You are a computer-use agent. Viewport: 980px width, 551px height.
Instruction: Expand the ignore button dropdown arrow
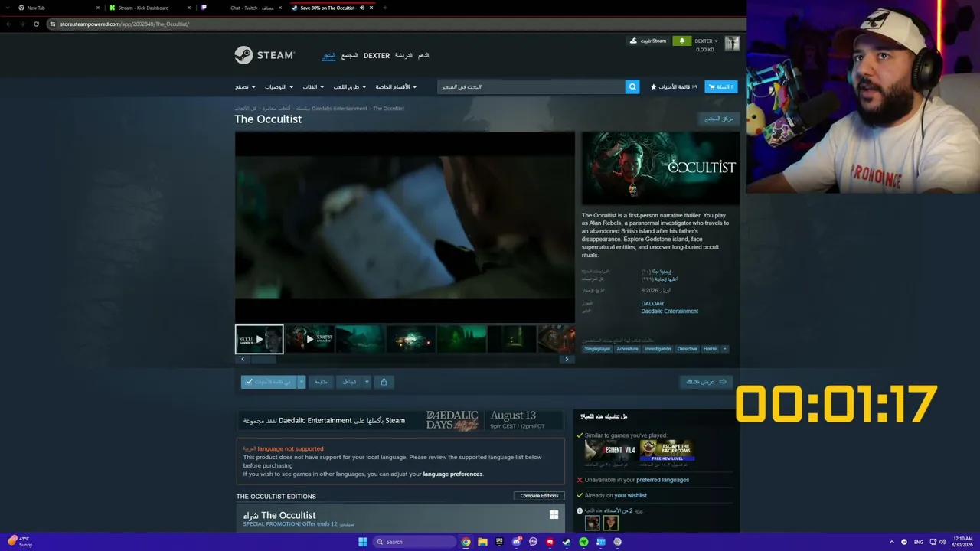tap(367, 382)
